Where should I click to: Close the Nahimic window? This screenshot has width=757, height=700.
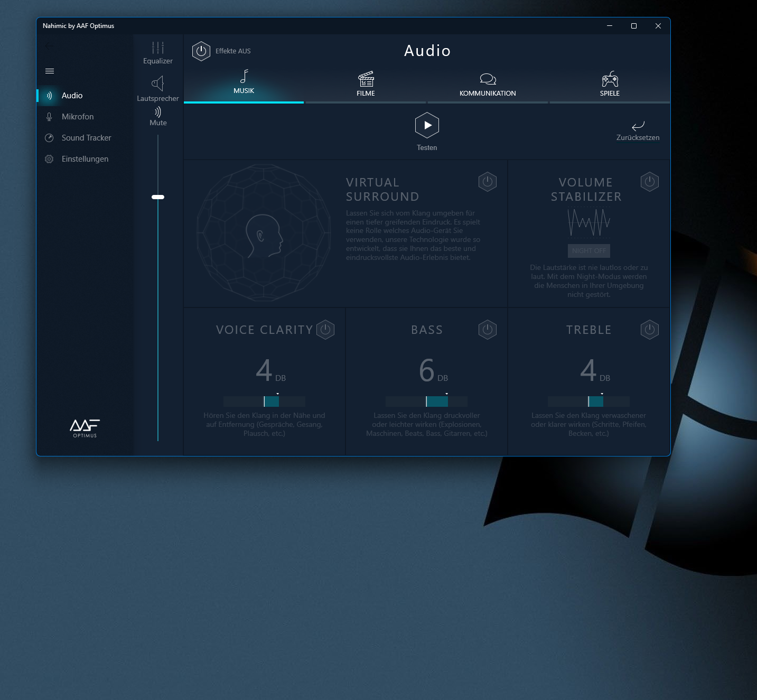click(x=658, y=26)
